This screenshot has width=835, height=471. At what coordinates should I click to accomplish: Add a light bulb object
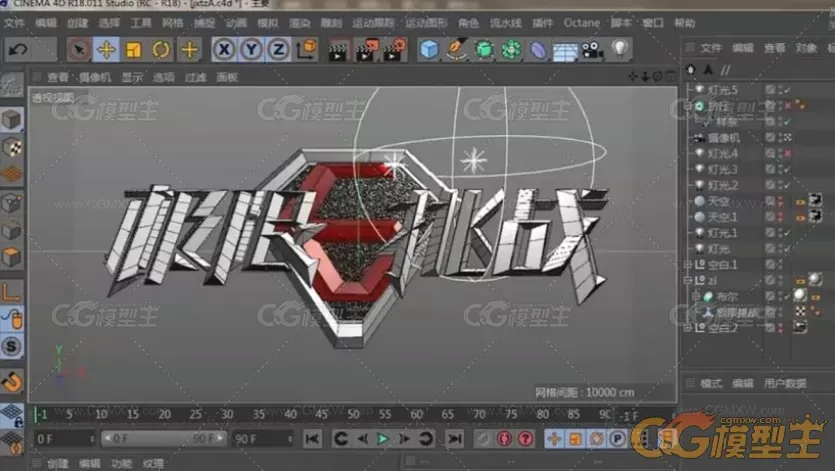[620, 48]
